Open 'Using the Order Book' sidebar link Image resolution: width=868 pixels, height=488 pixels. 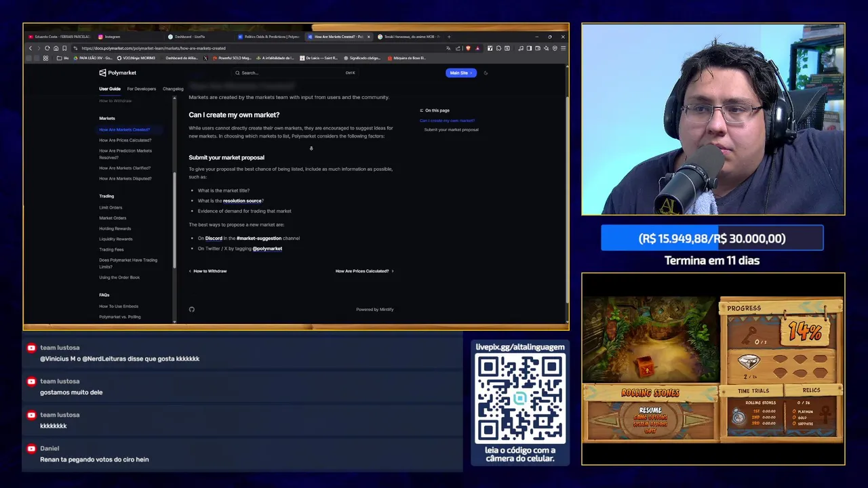pos(119,277)
